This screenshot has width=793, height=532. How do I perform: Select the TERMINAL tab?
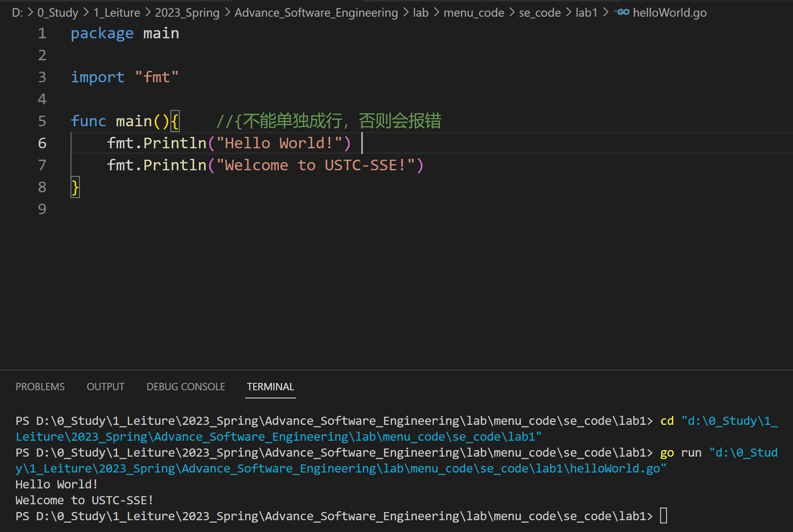(x=270, y=387)
